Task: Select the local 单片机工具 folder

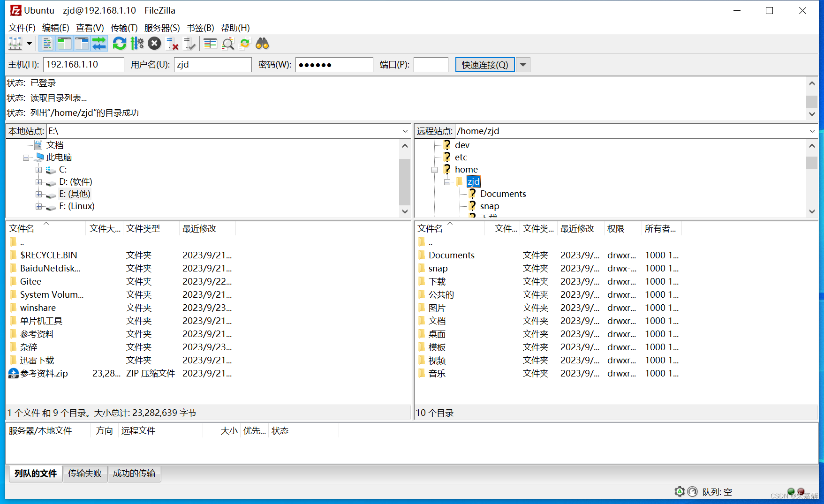Action: 41,321
